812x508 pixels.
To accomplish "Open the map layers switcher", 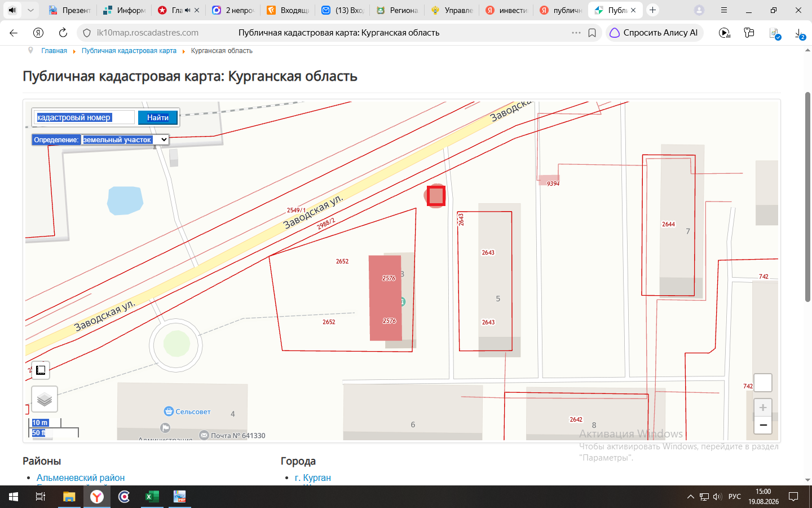I will [x=45, y=400].
